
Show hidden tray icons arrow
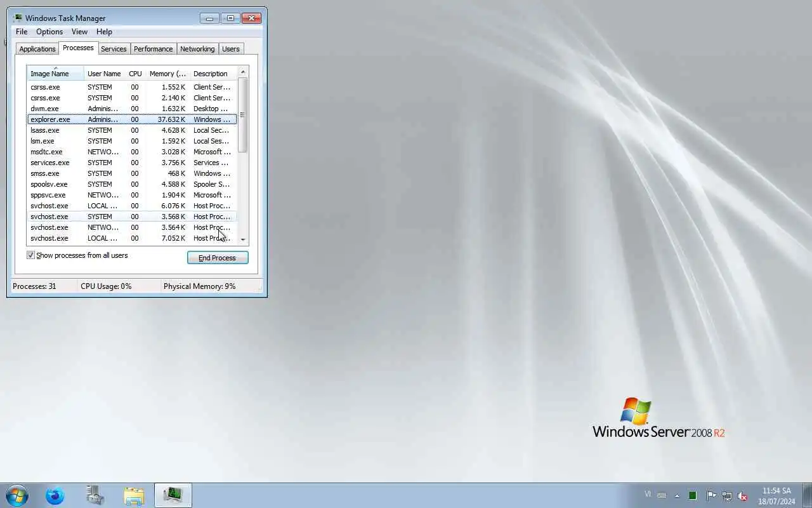coord(677,495)
